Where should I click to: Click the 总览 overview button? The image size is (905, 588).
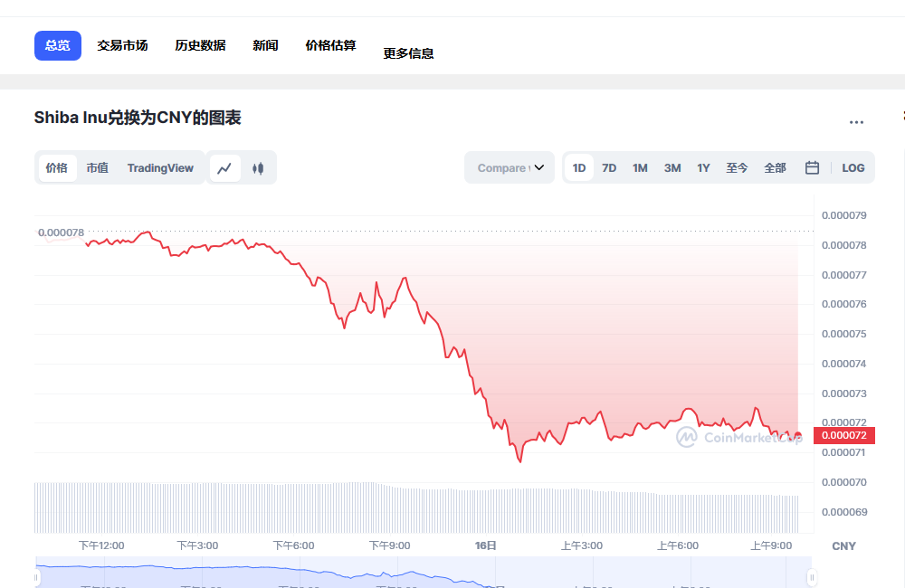(x=57, y=44)
